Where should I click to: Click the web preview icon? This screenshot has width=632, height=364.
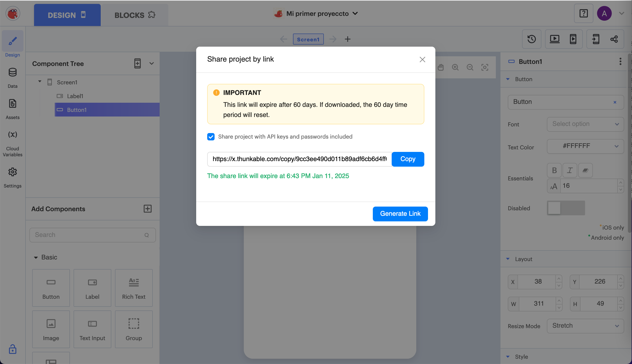click(x=554, y=39)
